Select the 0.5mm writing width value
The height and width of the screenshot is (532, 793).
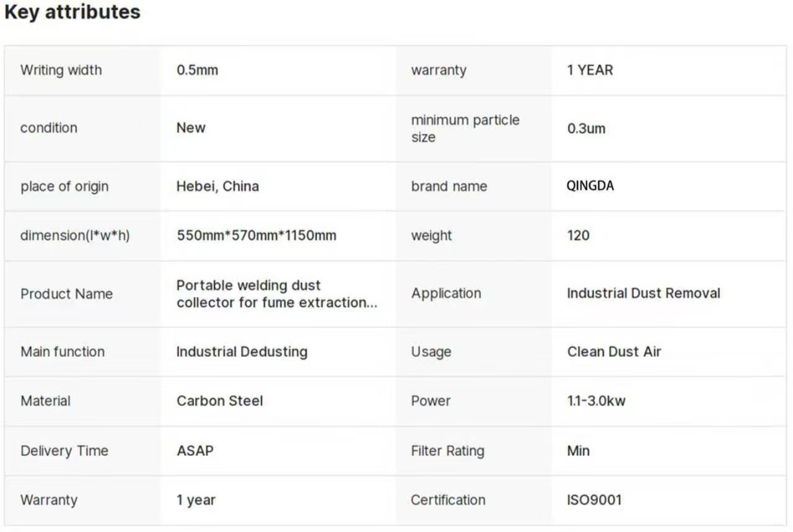tap(197, 70)
